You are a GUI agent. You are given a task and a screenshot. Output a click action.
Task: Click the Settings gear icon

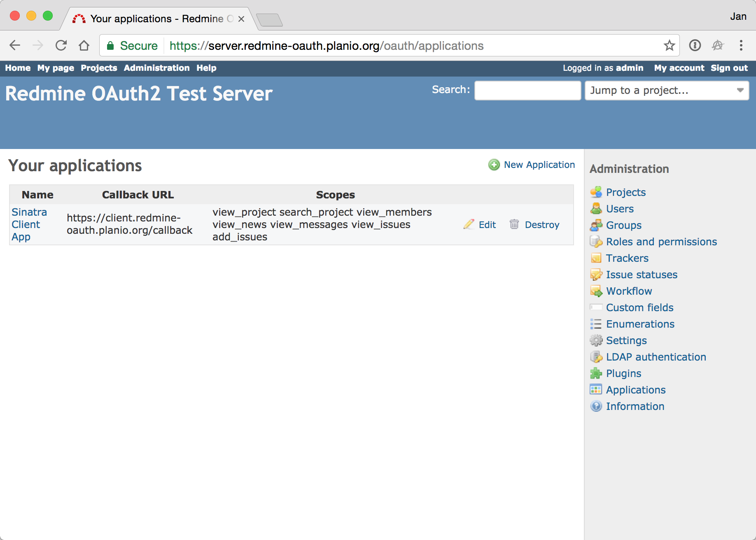click(596, 340)
